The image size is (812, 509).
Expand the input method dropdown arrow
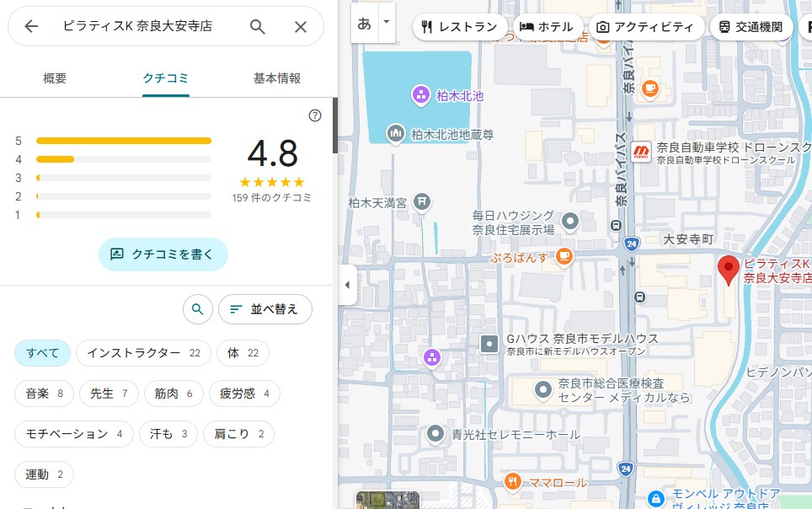click(387, 23)
